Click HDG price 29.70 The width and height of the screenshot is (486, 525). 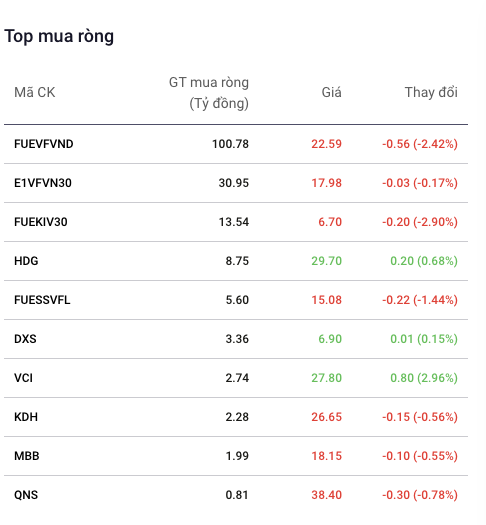tap(326, 261)
